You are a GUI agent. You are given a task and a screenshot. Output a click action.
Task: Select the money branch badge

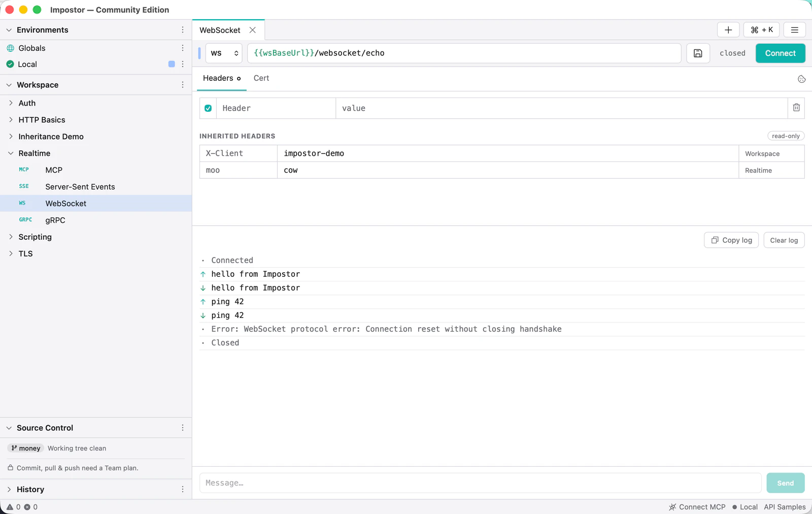tap(26, 448)
